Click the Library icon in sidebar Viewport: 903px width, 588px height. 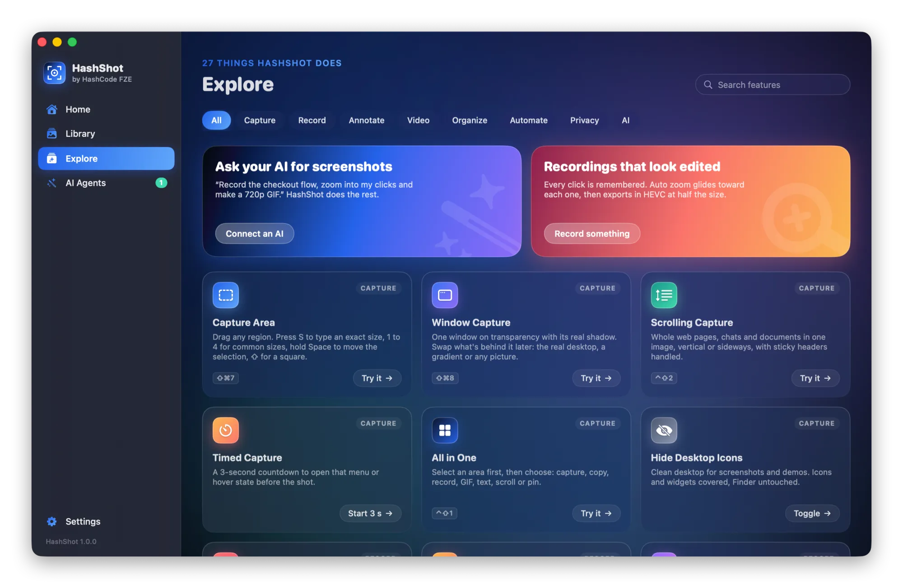[52, 134]
